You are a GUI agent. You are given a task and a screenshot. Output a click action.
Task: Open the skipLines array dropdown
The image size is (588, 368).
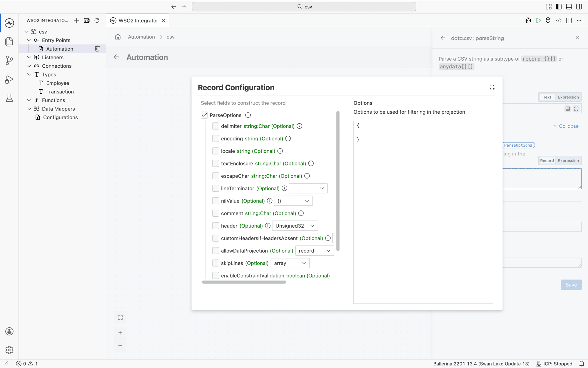(290, 263)
